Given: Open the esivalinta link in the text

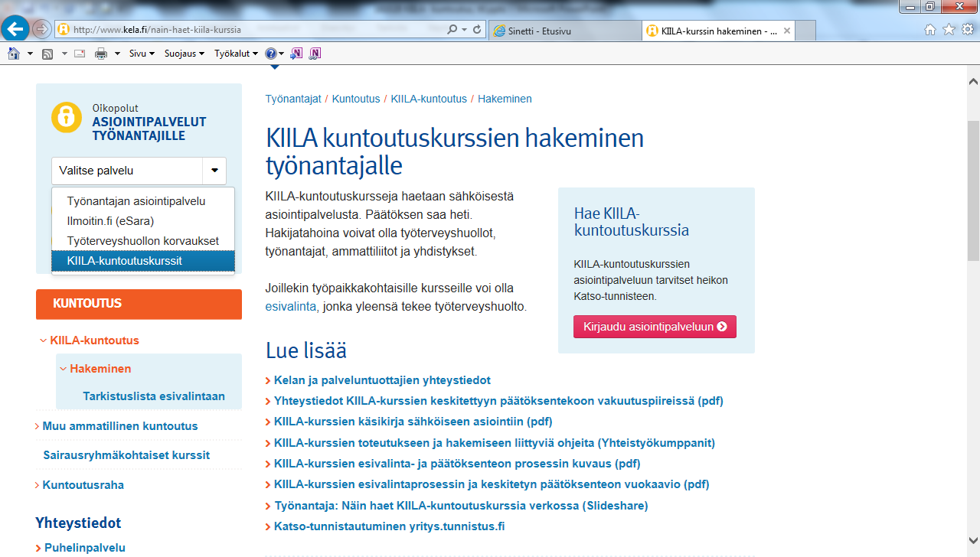Looking at the screenshot, I should coord(290,308).
